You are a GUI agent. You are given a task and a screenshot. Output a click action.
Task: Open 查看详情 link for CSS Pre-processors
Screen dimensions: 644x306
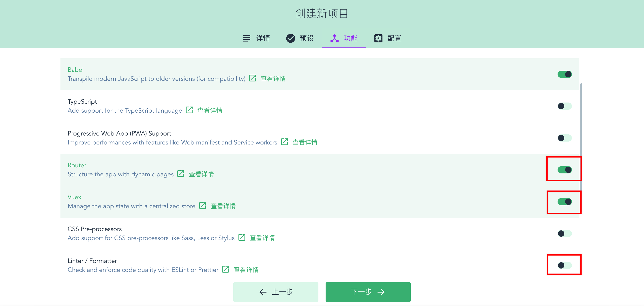click(262, 238)
